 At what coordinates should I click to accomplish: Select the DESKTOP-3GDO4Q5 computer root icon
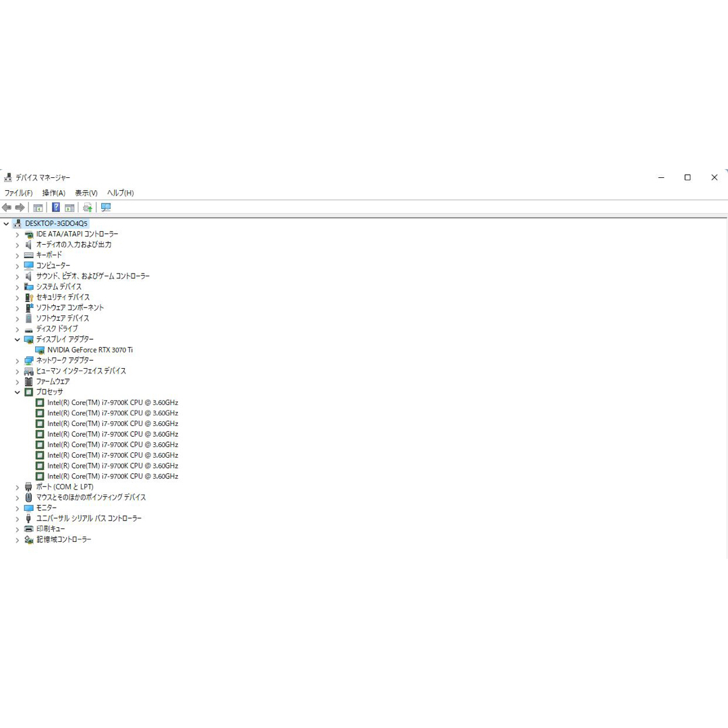pos(18,223)
